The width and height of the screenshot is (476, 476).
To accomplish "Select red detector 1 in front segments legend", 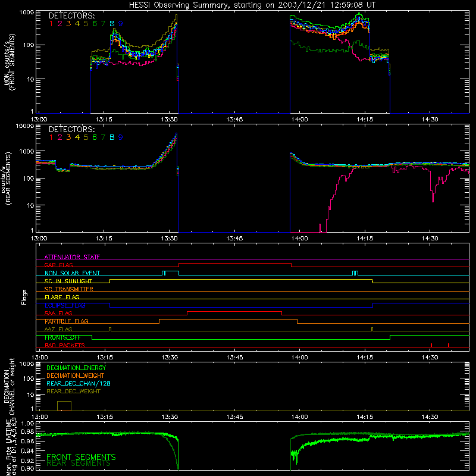I will [51, 24].
